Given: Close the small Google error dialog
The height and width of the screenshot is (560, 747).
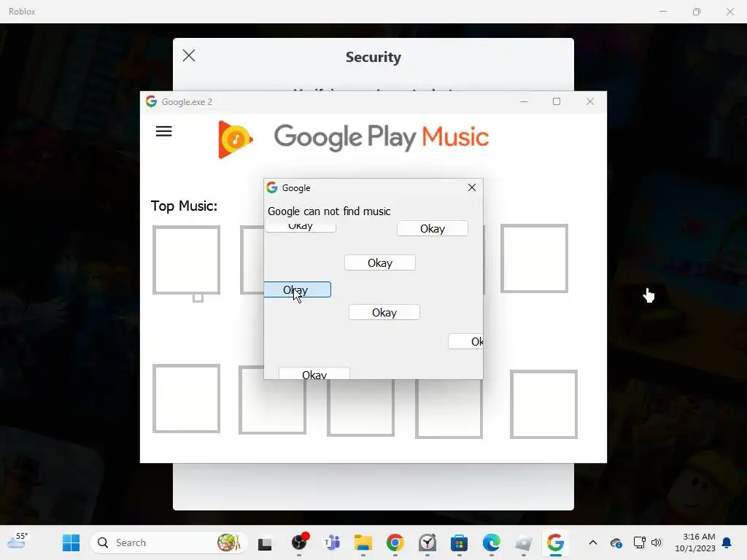Looking at the screenshot, I should (x=472, y=187).
